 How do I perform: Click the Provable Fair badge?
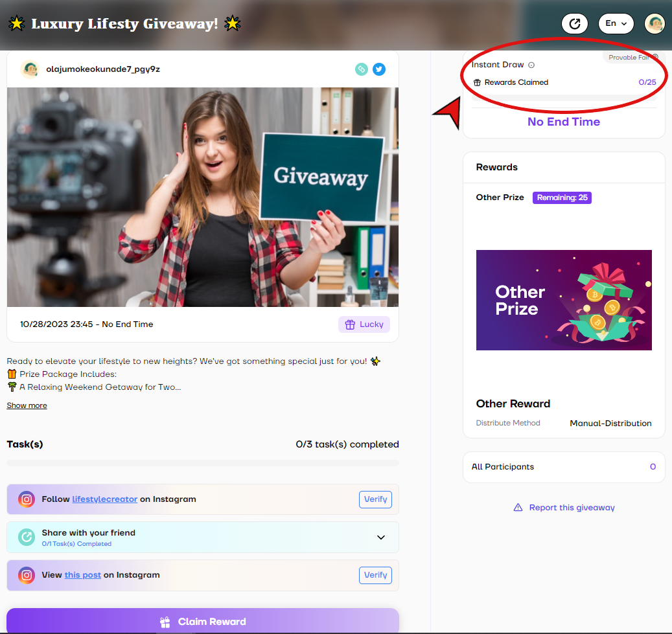pos(632,58)
